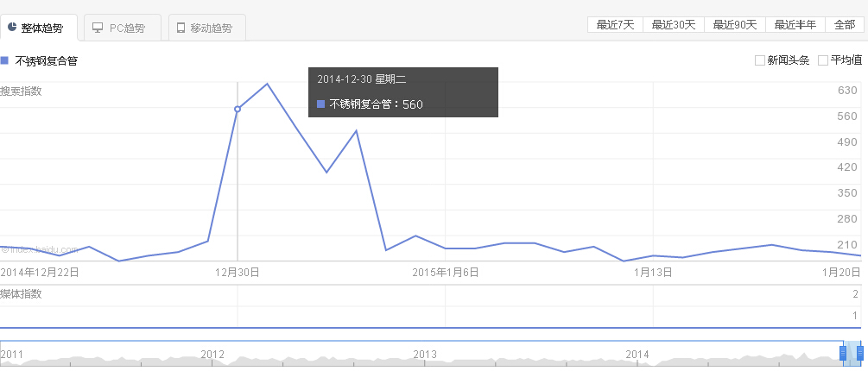Viewport: 868px width, 371px height.
Task: Select the 最近30天 time range
Action: (674, 24)
